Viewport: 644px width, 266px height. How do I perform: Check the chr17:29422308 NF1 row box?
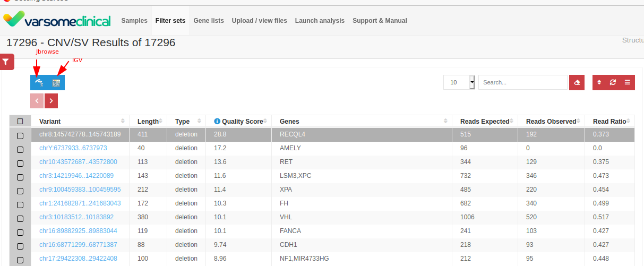click(x=20, y=260)
